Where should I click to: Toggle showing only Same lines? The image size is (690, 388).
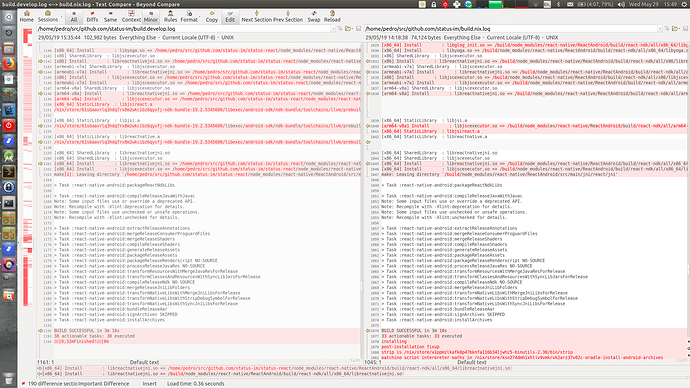(110, 17)
